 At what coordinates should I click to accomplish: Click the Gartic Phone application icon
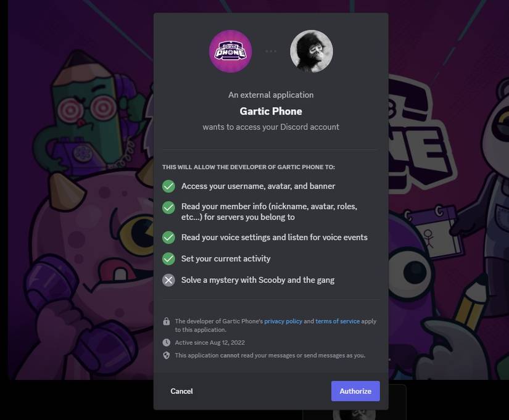[x=230, y=51]
